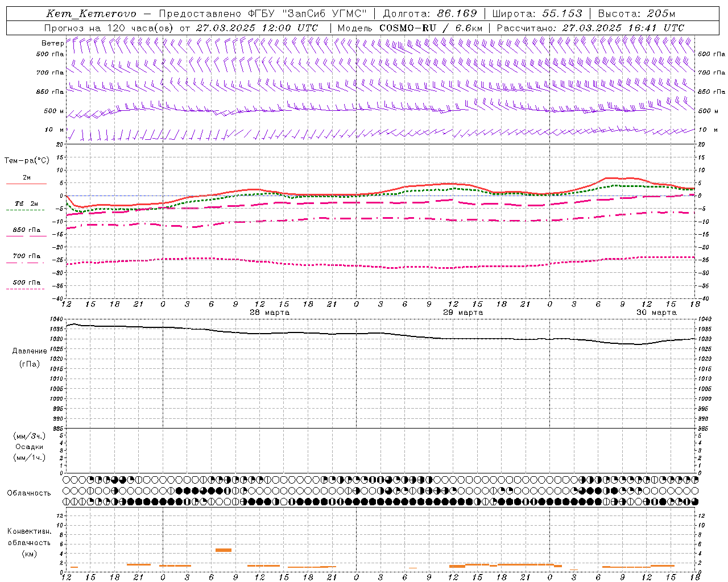Click the 29 марта date label
Screen dimensions: 728x582
tap(463, 313)
